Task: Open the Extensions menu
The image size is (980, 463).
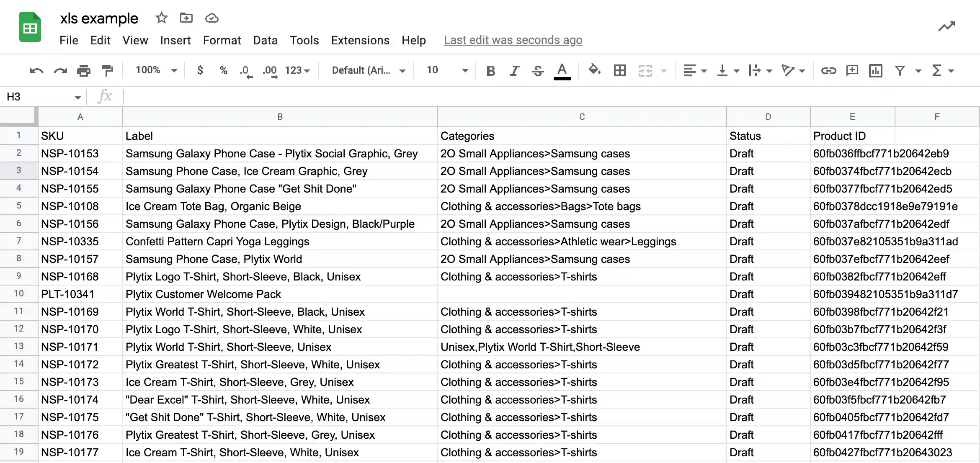Action: tap(360, 40)
